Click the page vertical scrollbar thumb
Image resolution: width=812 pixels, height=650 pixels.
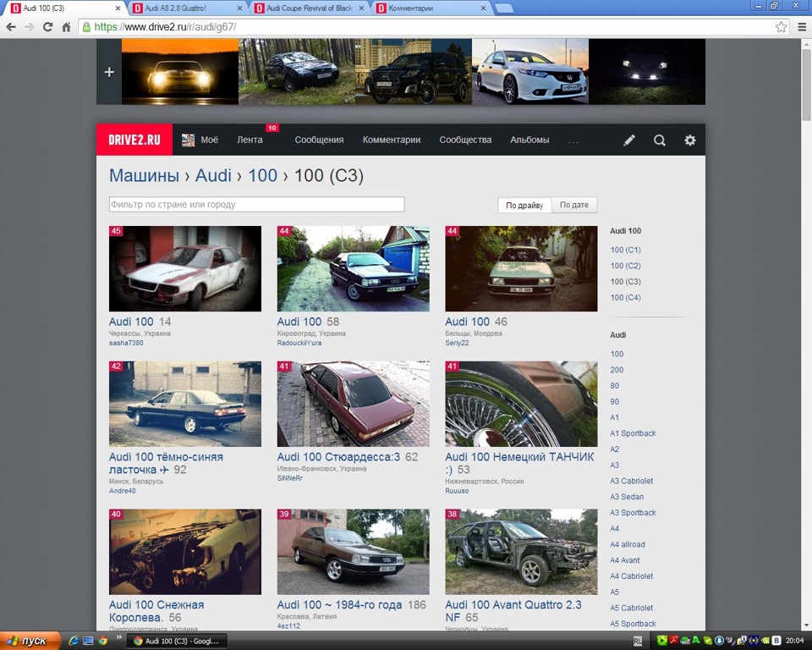(806, 85)
